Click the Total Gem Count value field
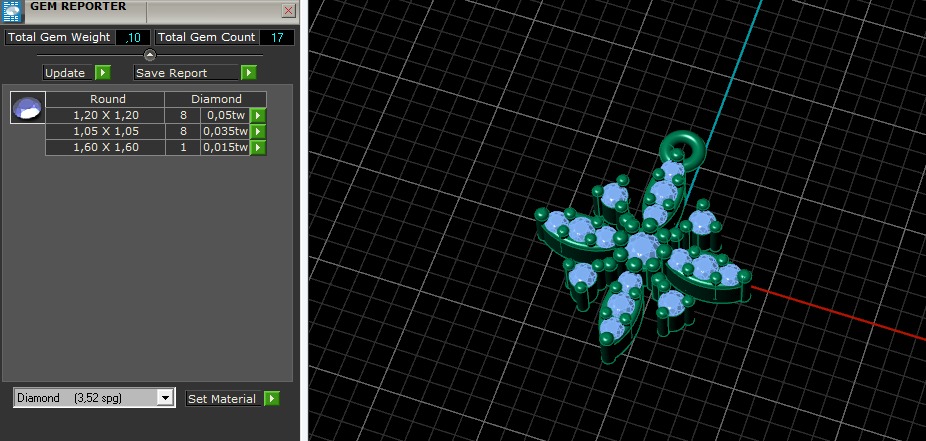The image size is (926, 441). 276,37
